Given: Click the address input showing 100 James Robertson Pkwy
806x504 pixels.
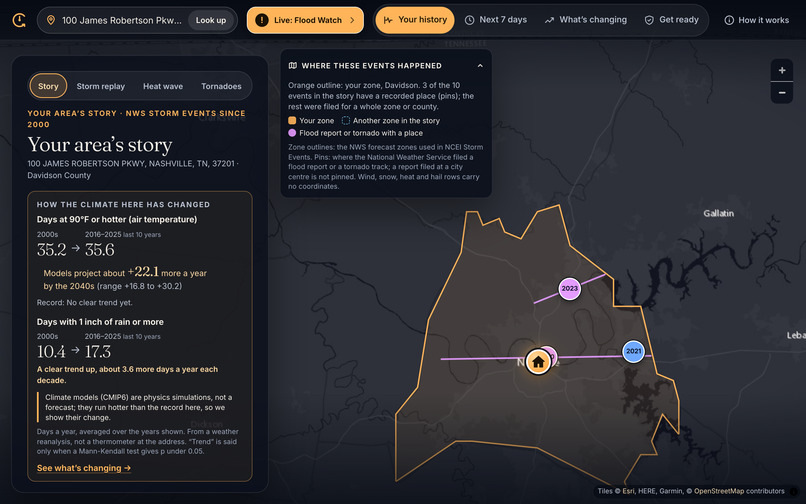Looking at the screenshot, I should pos(121,20).
